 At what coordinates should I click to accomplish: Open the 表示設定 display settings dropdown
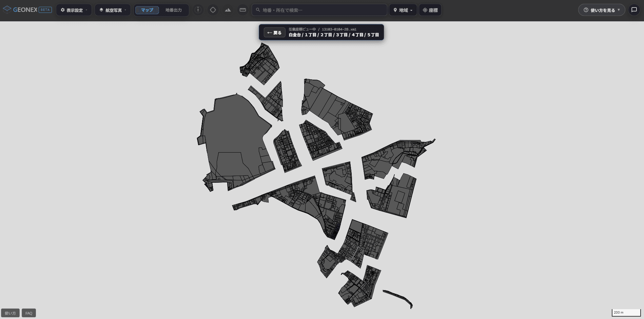coord(74,10)
